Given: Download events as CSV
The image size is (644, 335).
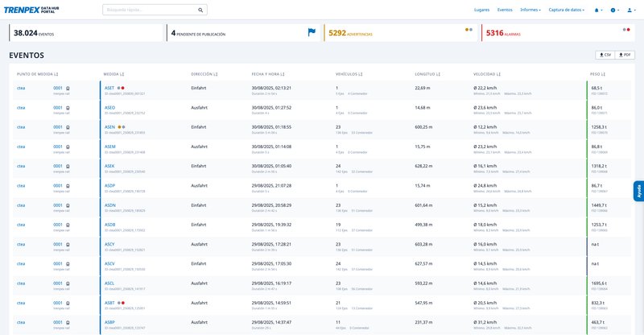Looking at the screenshot, I should coord(605,55).
